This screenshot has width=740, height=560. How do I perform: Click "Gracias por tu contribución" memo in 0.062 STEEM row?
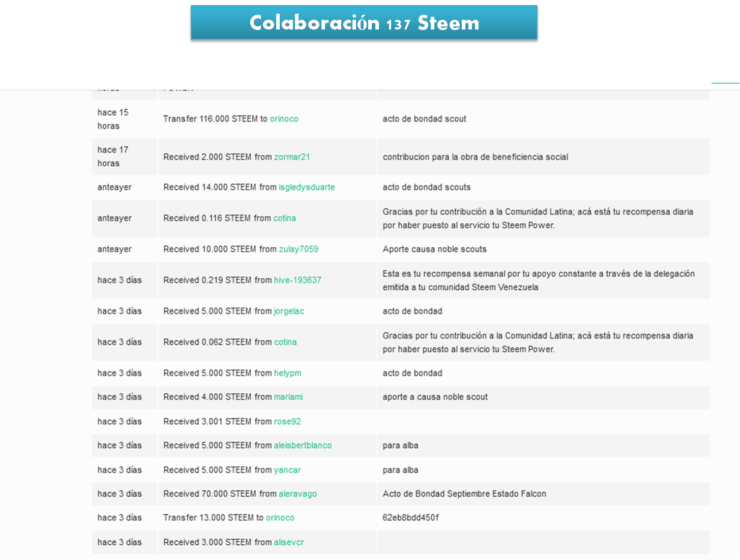[x=538, y=343]
